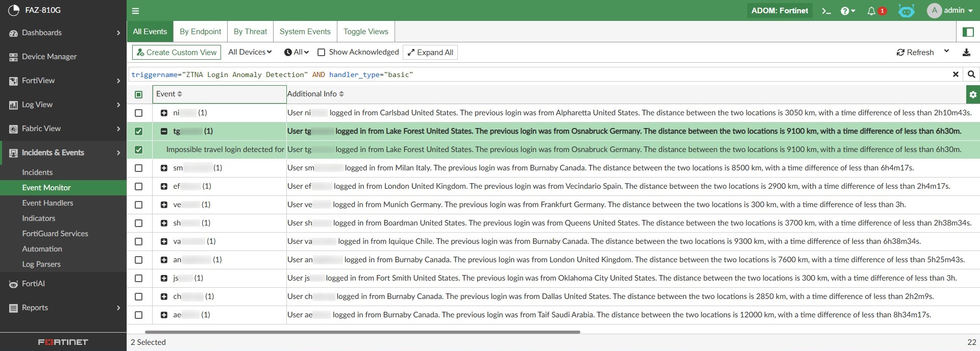This screenshot has height=351, width=980.
Task: Toggle the select-all header checkbox
Action: [138, 94]
